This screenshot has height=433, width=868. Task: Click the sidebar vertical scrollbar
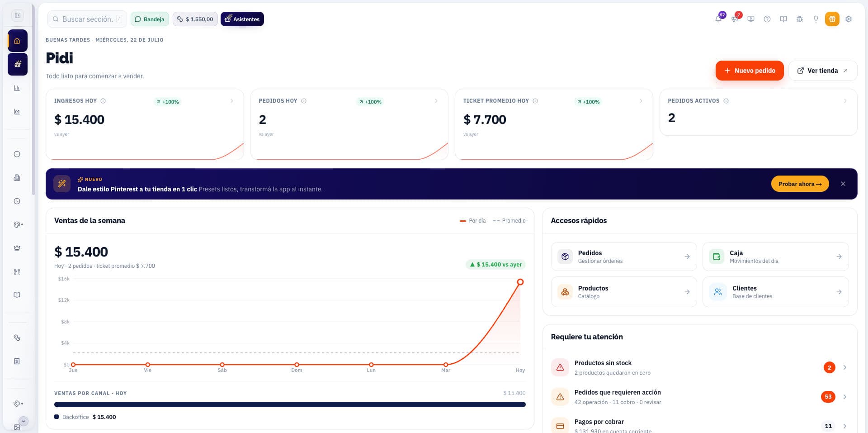33,100
